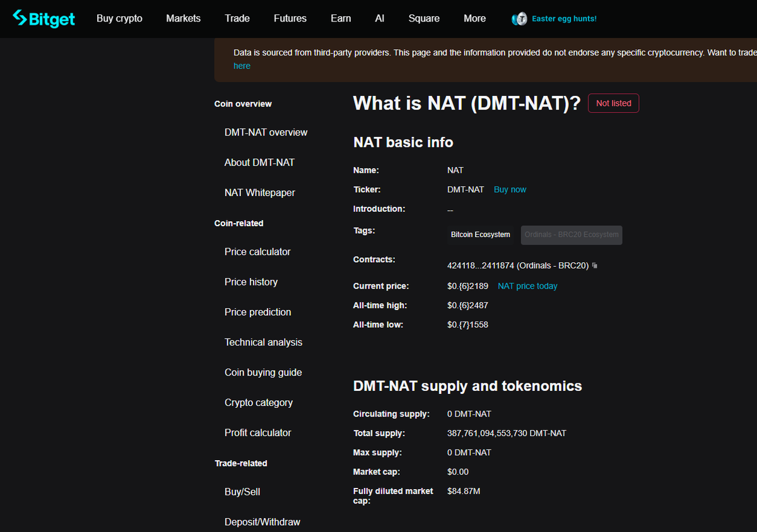
Task: Open the Deposit/Withdraw sidebar link
Action: 262,522
